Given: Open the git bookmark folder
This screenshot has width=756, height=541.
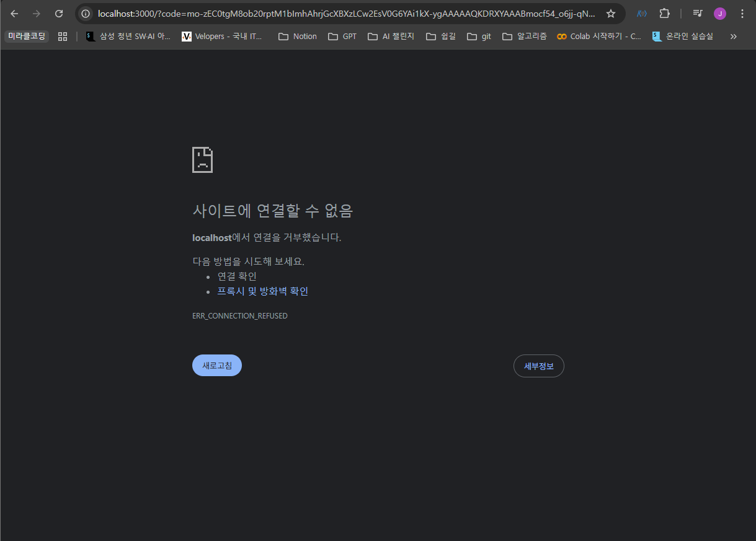Looking at the screenshot, I should [479, 37].
